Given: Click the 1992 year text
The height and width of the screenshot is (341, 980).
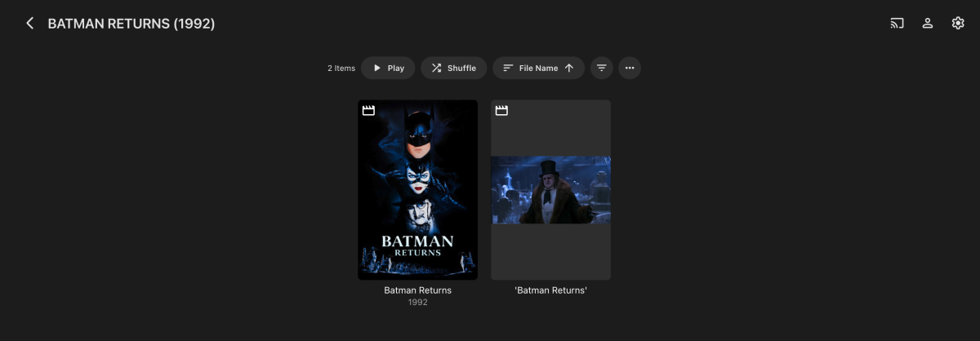Looking at the screenshot, I should tap(417, 303).
